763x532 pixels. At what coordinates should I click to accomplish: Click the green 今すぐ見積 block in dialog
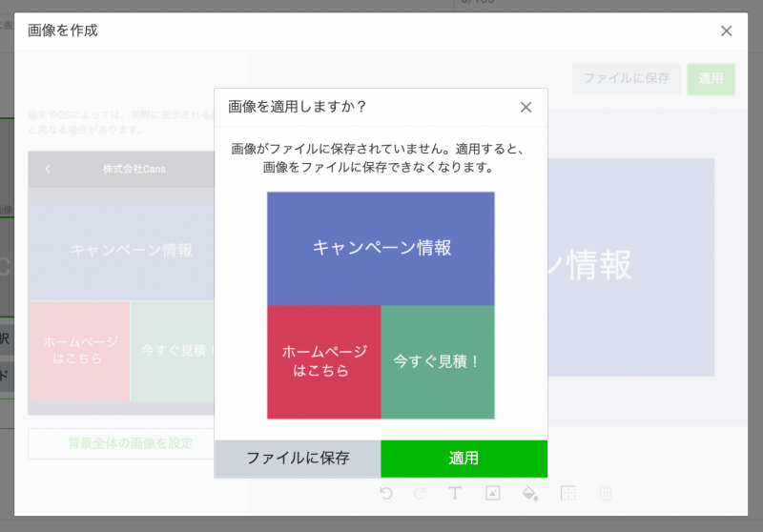click(438, 362)
